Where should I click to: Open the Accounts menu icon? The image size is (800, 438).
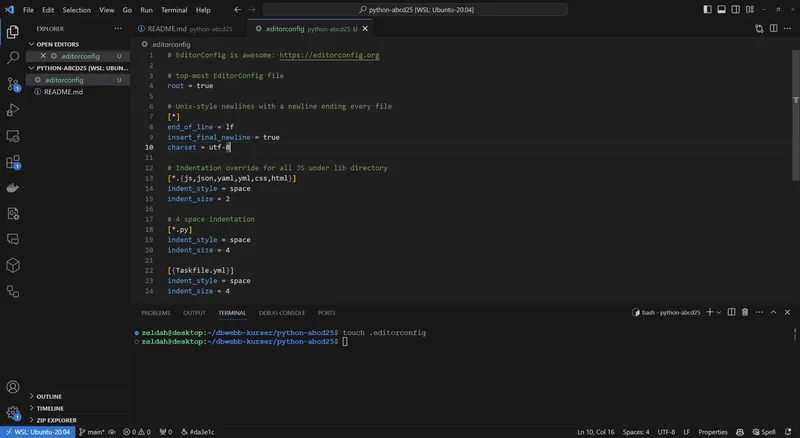13,387
